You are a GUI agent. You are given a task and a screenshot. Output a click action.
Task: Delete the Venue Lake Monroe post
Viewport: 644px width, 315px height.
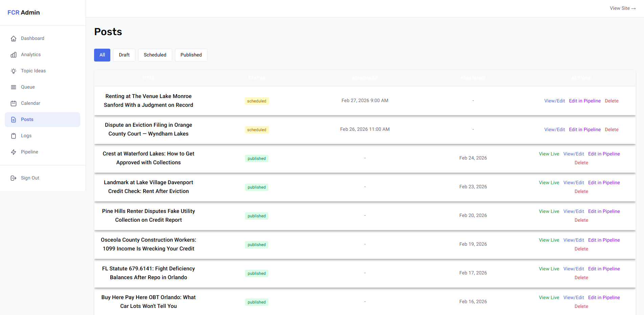tap(612, 101)
